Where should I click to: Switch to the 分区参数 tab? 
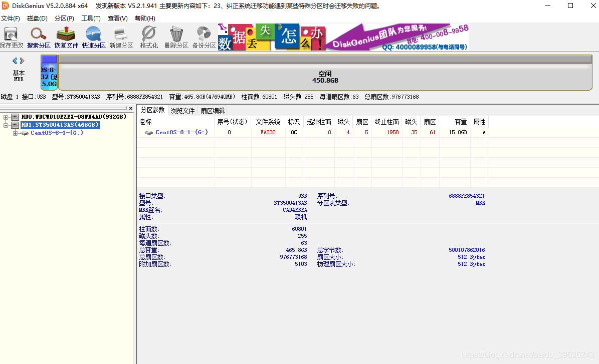click(x=153, y=110)
